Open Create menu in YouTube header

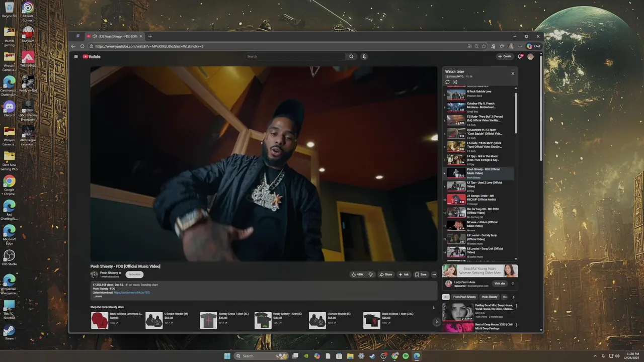[505, 56]
